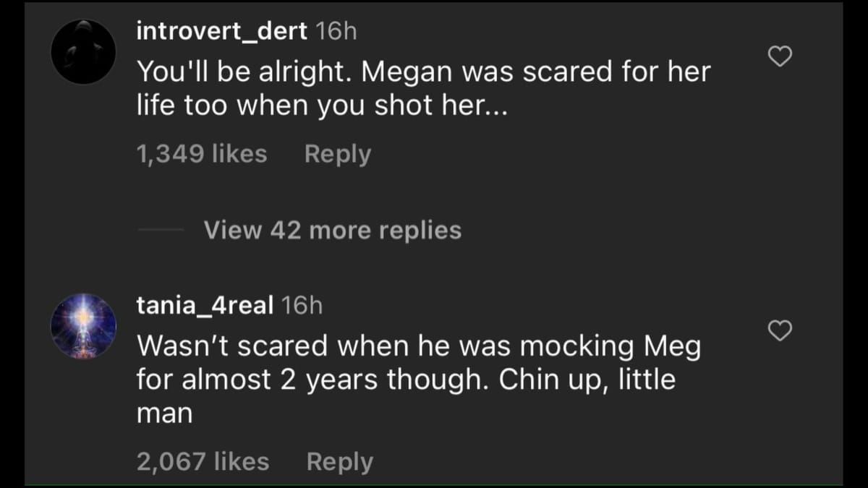This screenshot has width=868, height=488.
Task: Reply to introvert_dert's comment
Action: point(337,153)
